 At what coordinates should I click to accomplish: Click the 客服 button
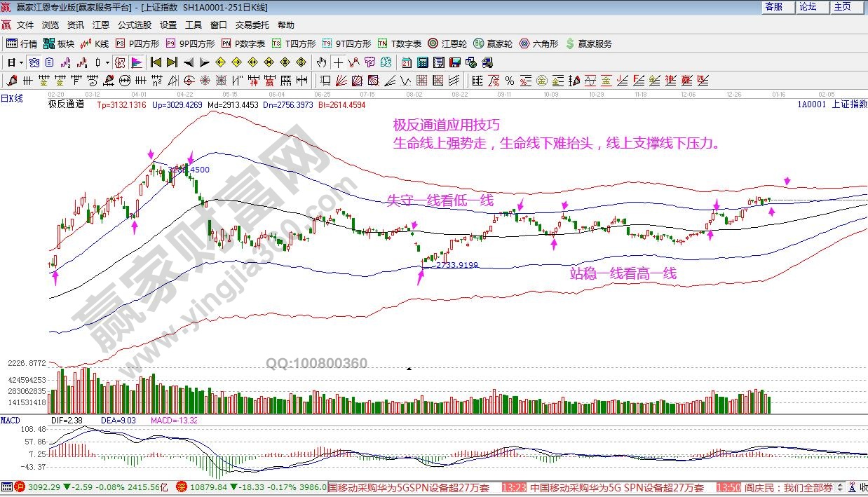(773, 7)
